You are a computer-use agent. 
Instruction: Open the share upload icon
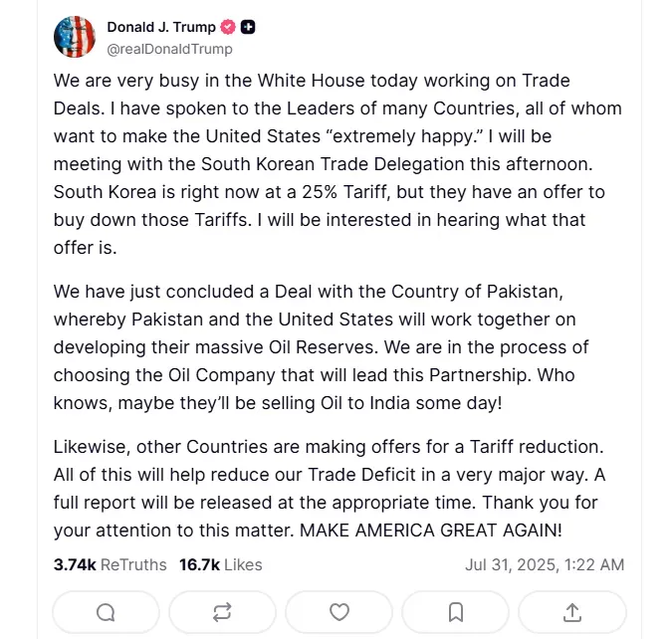(x=572, y=611)
